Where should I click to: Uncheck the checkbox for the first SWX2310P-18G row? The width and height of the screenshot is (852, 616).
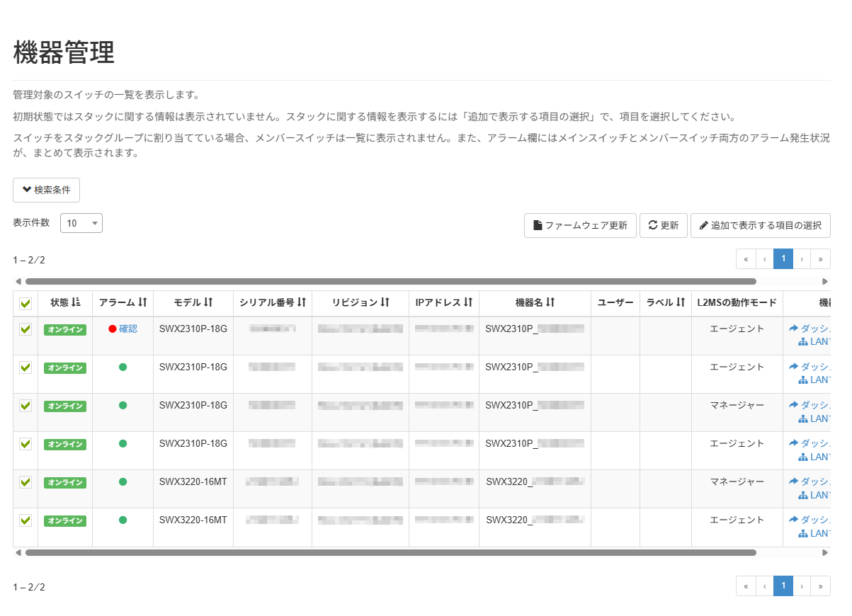point(25,329)
